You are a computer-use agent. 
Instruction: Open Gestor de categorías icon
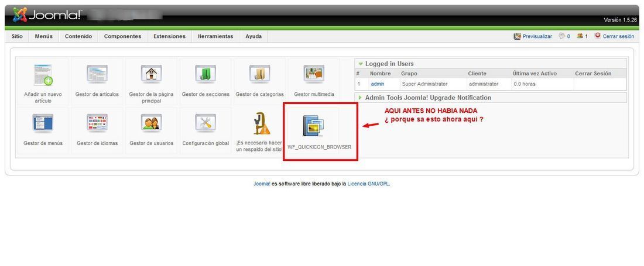point(259,75)
